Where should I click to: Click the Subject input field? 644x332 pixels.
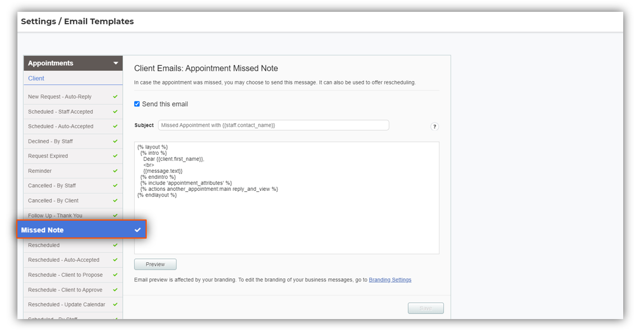pyautogui.click(x=274, y=125)
